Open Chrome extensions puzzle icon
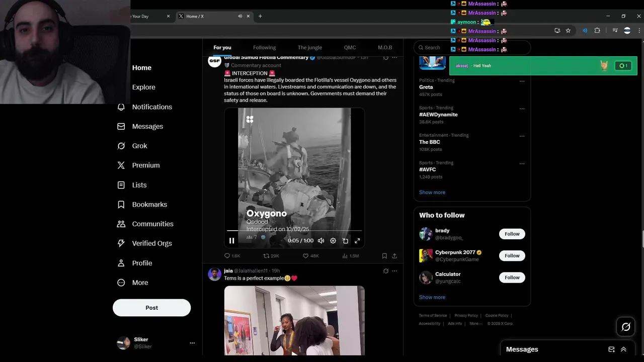Image resolution: width=644 pixels, height=362 pixels. point(597,31)
